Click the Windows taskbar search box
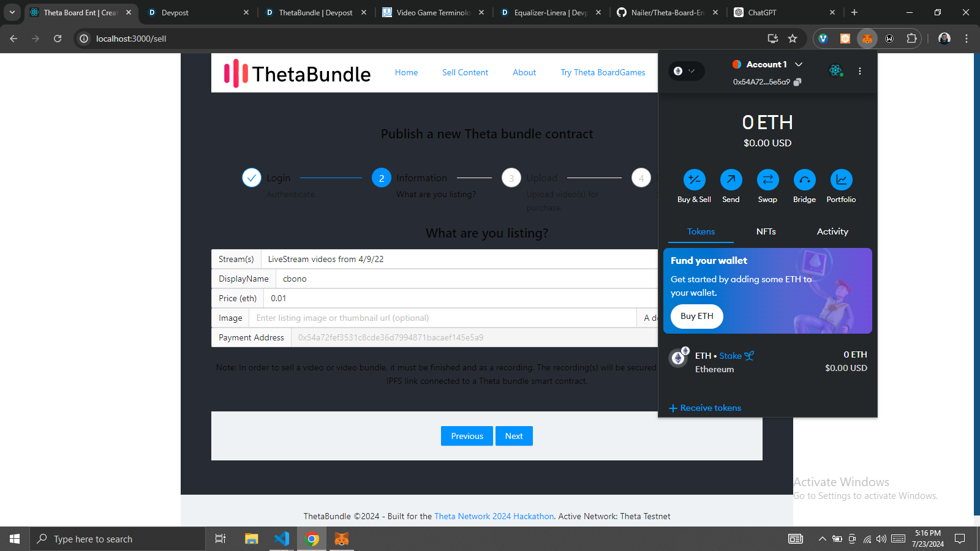The height and width of the screenshot is (551, 980). click(x=118, y=539)
